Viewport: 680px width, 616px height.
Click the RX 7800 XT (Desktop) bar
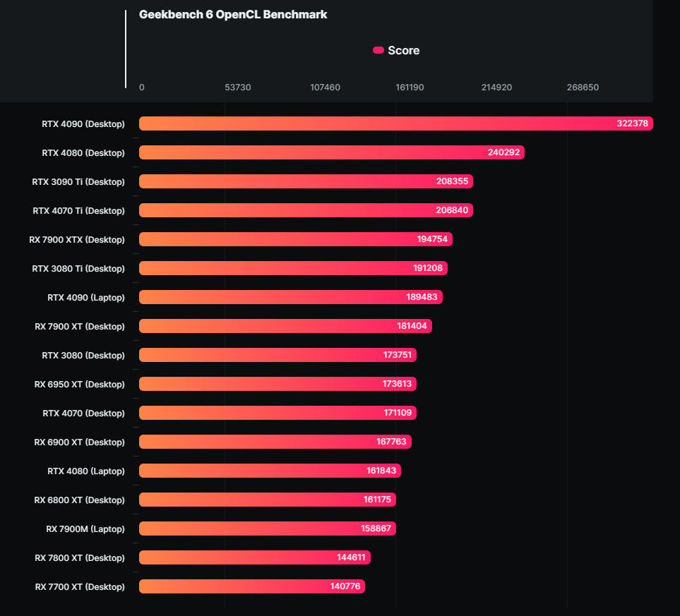pos(254,557)
